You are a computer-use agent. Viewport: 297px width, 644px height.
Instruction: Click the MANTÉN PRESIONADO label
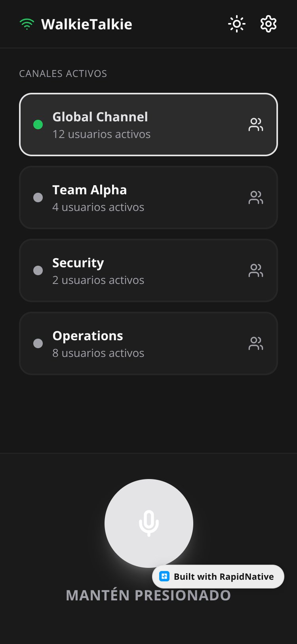click(x=148, y=595)
